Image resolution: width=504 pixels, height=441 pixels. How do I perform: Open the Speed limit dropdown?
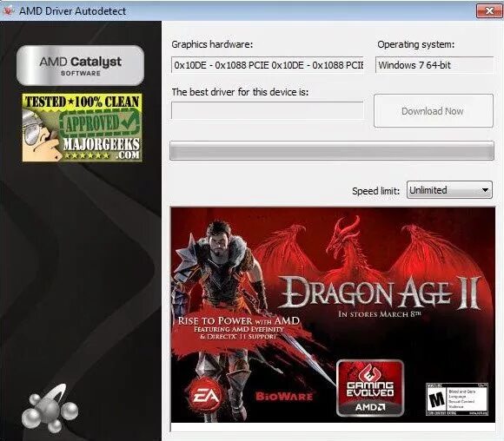point(449,190)
